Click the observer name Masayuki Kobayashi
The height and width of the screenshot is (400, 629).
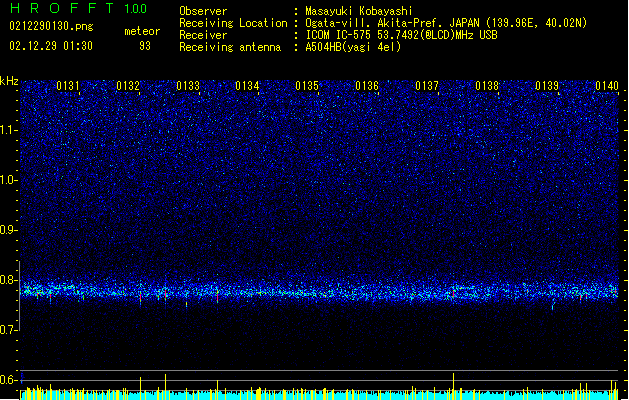[359, 11]
